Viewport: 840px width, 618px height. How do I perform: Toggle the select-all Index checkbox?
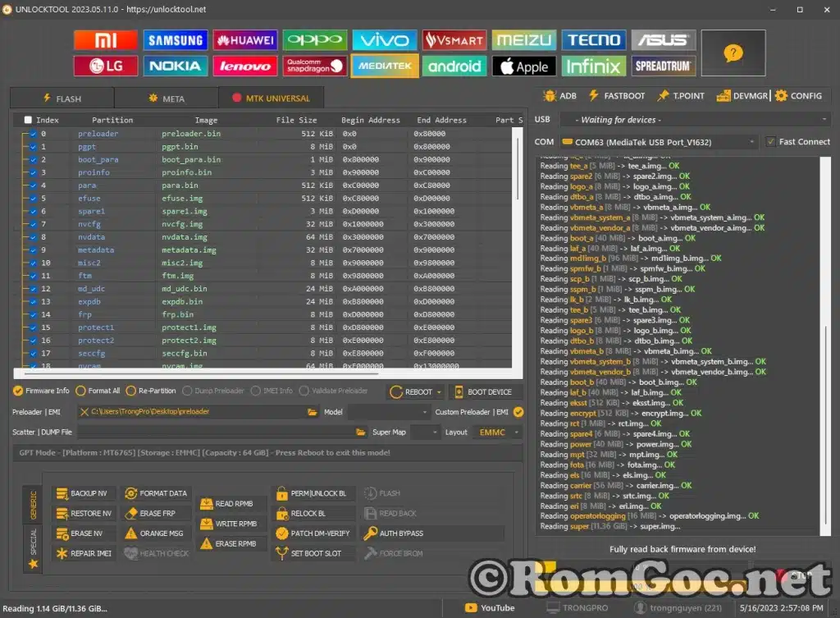[x=28, y=120]
